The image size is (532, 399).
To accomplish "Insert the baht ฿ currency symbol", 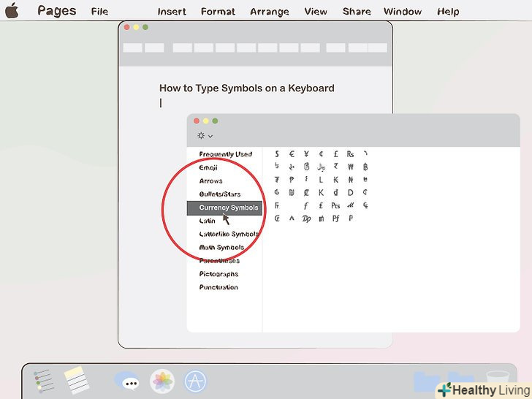I will 365,167.
